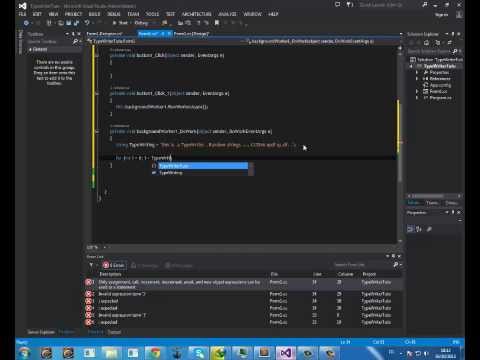480x360 pixels.
Task: Switch to the Output tab at bottom
Action: pyautogui.click(x=114, y=332)
